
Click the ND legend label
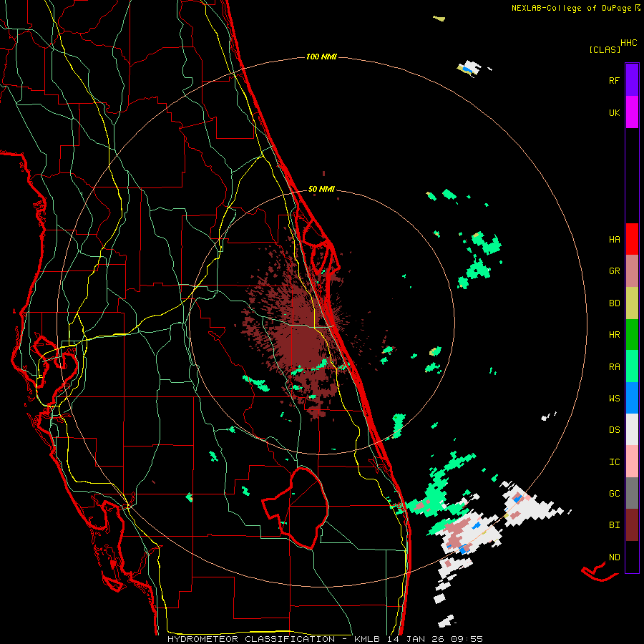pos(614,557)
